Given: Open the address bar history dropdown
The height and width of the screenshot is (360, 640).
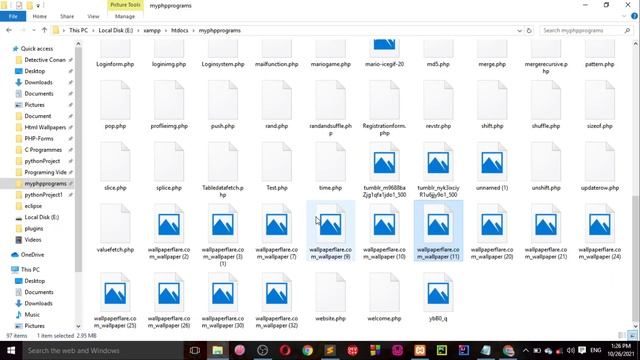Looking at the screenshot, I should tap(519, 31).
